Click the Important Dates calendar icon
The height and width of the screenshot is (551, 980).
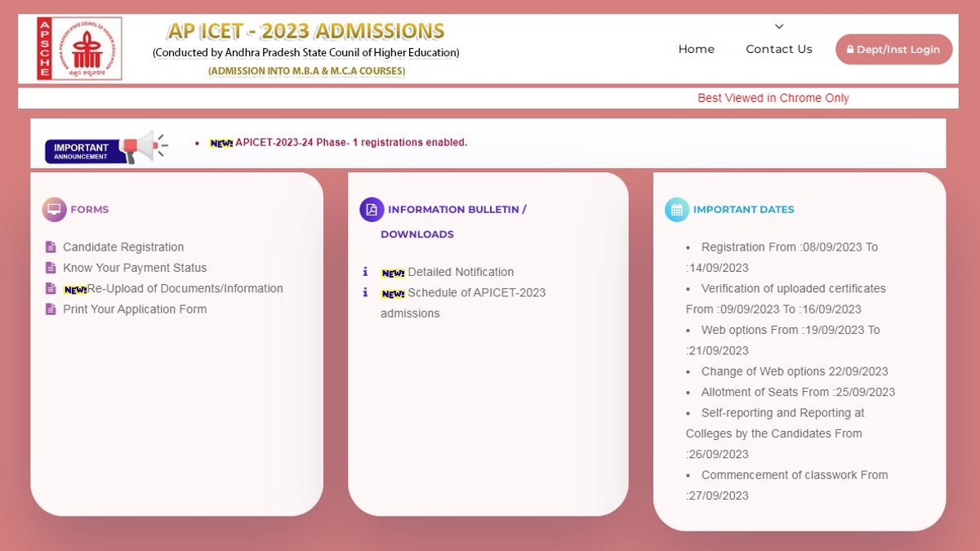click(677, 210)
